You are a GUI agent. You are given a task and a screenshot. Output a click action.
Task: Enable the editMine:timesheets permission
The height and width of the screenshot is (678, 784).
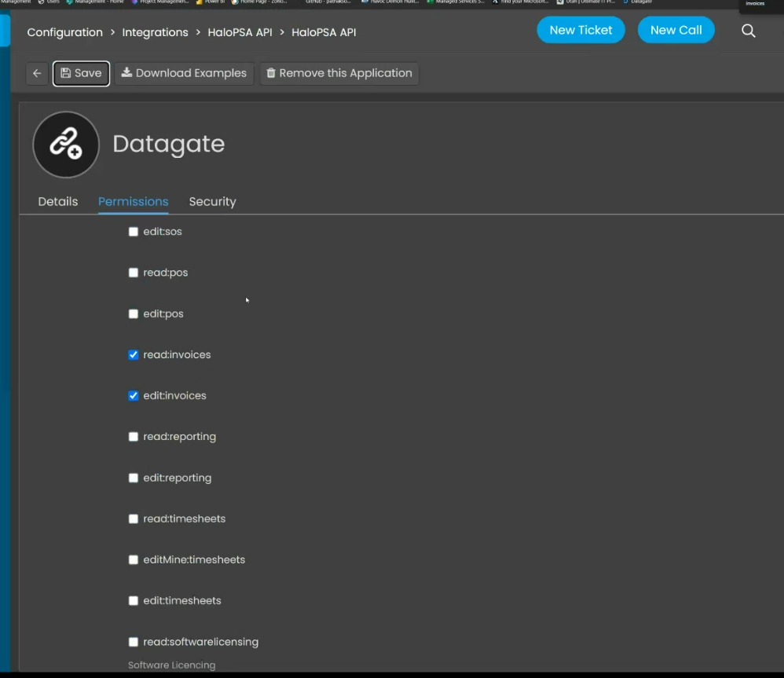click(134, 560)
